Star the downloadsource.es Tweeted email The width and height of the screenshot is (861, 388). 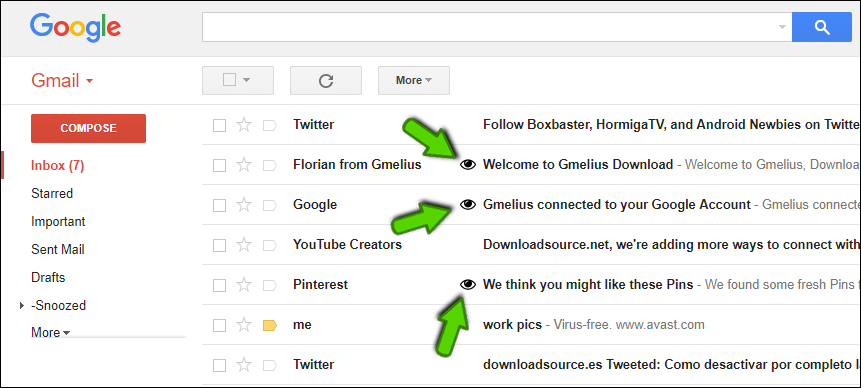coord(243,364)
